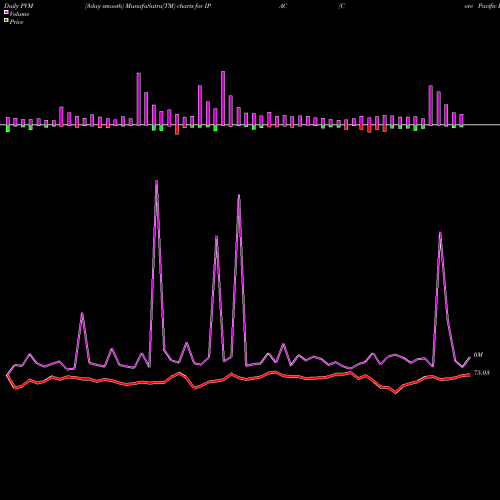Screen dimensions: 500x500
Task: Click the lowest dip of the red price line
Action: 396,393
